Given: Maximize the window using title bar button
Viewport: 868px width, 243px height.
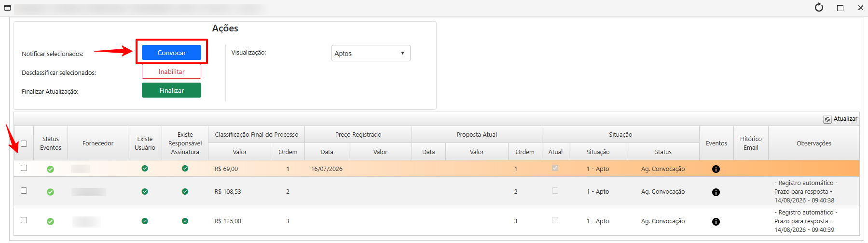Looking at the screenshot, I should click(x=840, y=8).
